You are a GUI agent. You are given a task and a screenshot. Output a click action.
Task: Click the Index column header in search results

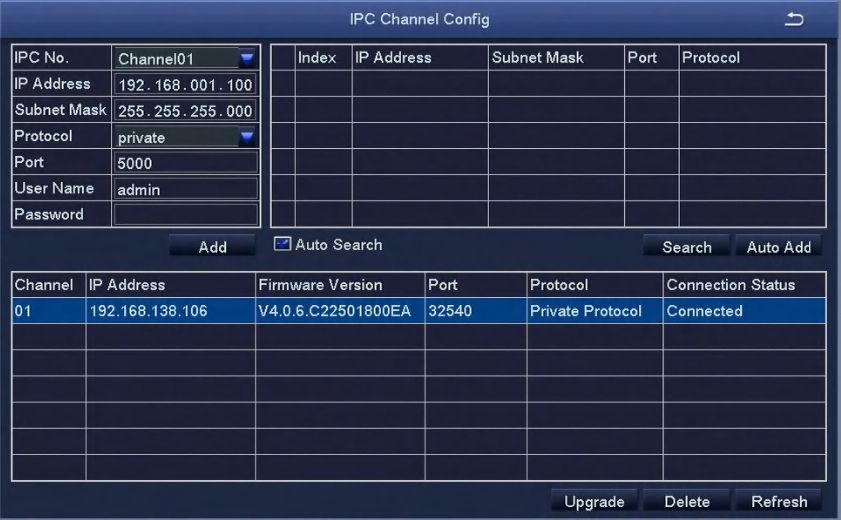[x=322, y=58]
